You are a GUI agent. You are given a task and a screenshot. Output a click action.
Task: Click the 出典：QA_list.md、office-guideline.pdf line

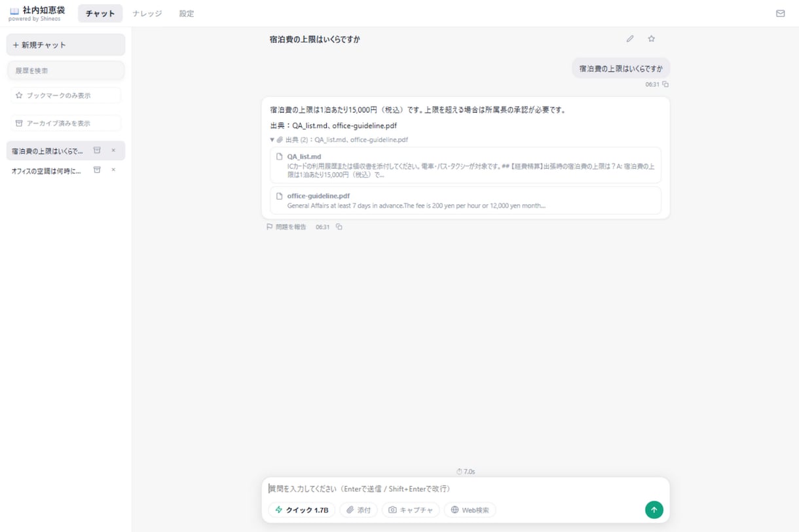tap(333, 126)
